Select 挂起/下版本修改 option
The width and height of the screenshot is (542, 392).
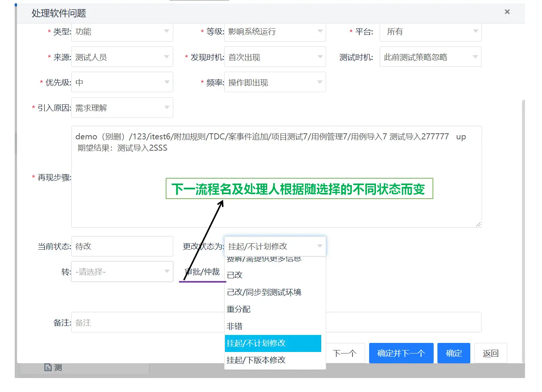(x=273, y=360)
